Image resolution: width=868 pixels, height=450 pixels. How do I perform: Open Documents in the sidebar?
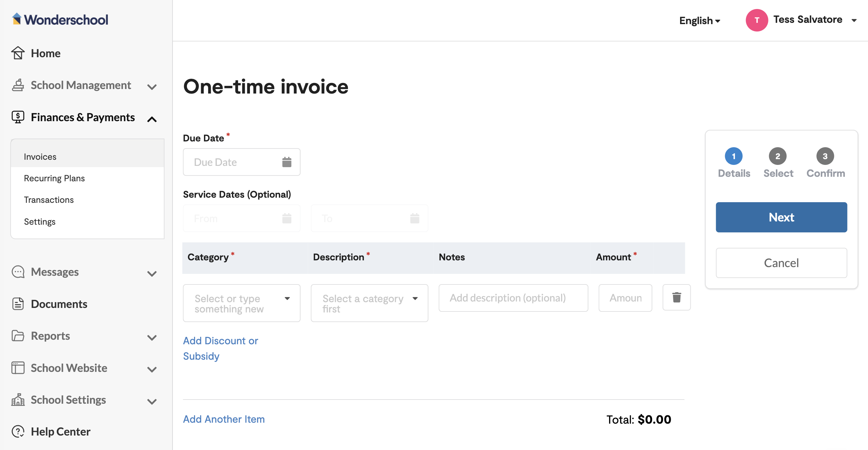(59, 304)
